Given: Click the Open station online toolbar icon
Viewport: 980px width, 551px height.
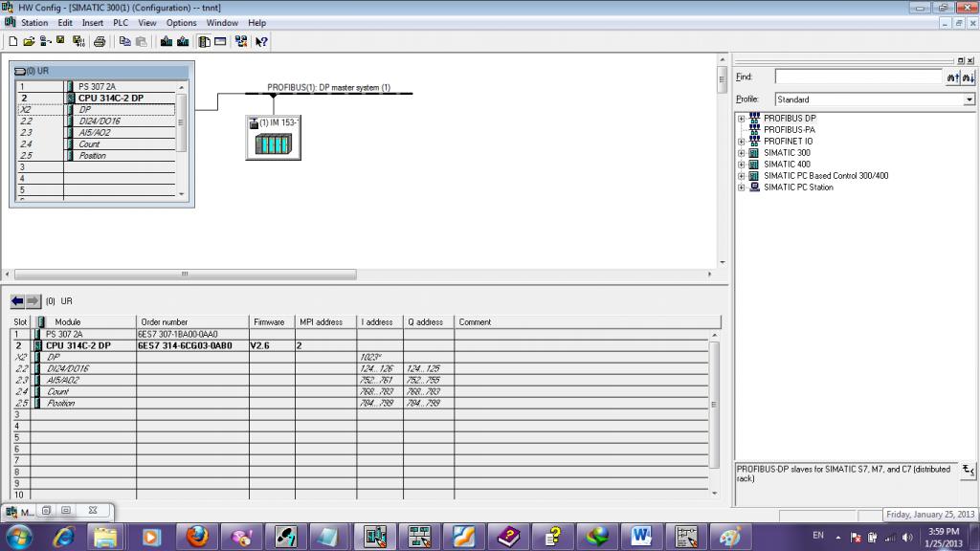Looking at the screenshot, I should (x=45, y=41).
